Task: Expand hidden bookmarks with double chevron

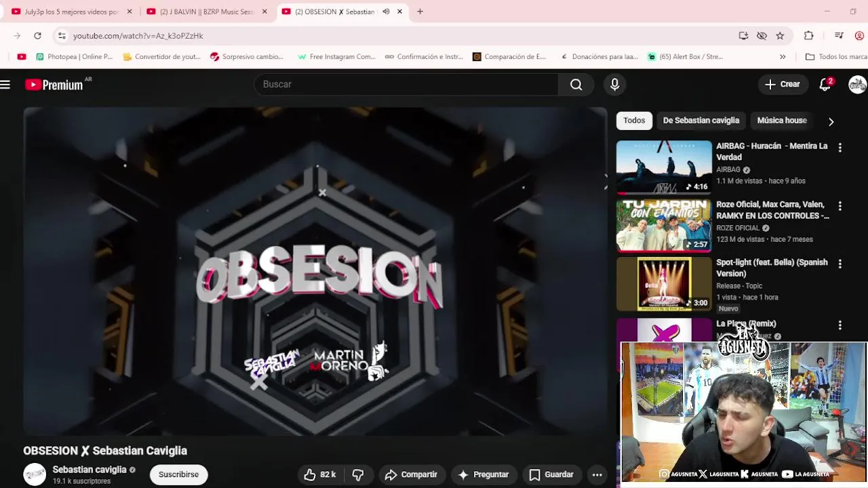Action: [x=783, y=57]
